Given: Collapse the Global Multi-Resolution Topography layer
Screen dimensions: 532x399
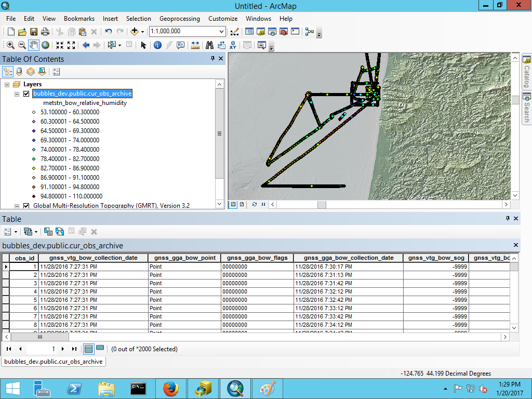Looking at the screenshot, I should (17, 206).
